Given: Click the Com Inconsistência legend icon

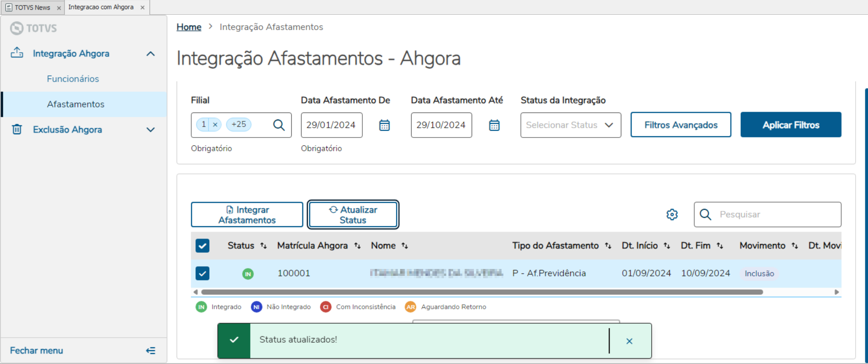Looking at the screenshot, I should [326, 307].
